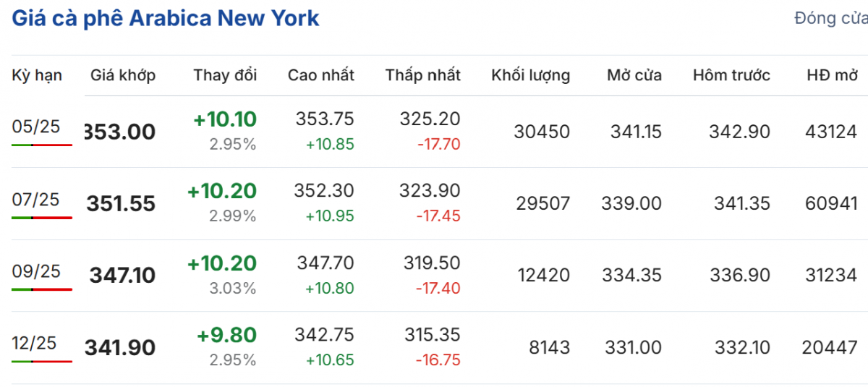
Task: Click the 'Mở cửa' column header
Action: (x=634, y=75)
